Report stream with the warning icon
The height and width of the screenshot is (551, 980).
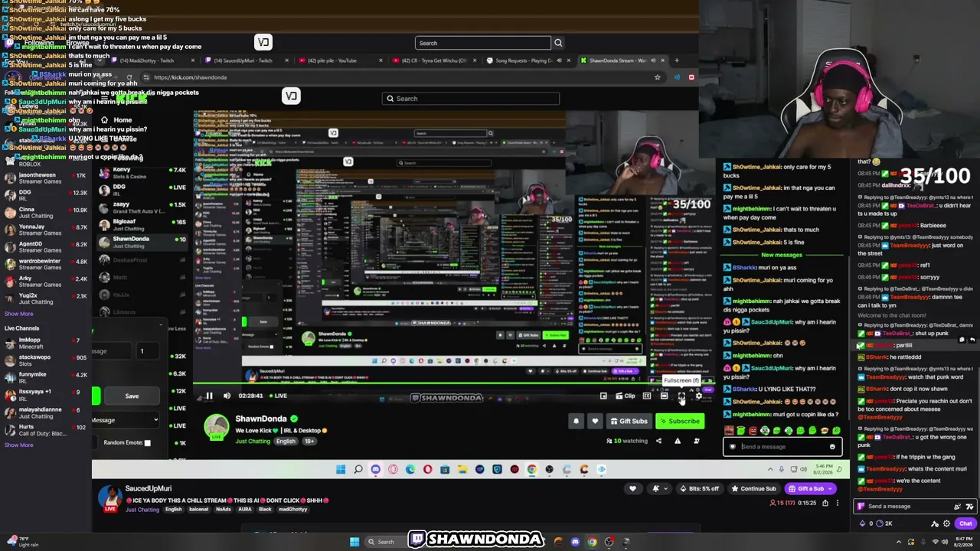678,441
